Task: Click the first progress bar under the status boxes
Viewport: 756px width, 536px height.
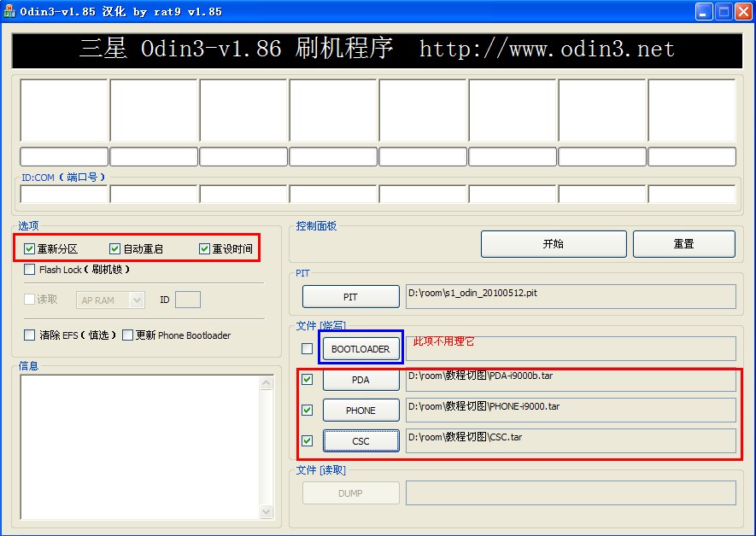Action: click(x=64, y=156)
